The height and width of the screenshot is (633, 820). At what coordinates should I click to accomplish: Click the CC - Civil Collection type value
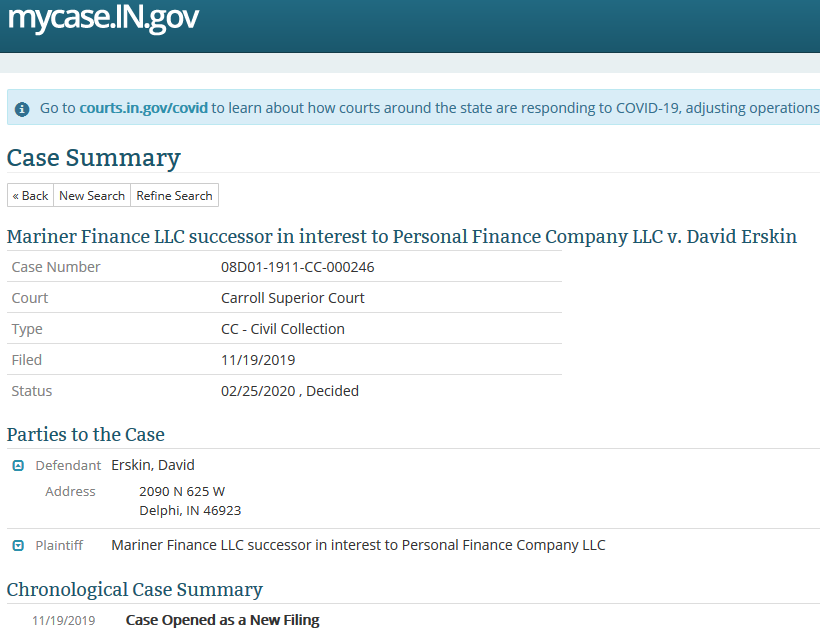pos(282,329)
